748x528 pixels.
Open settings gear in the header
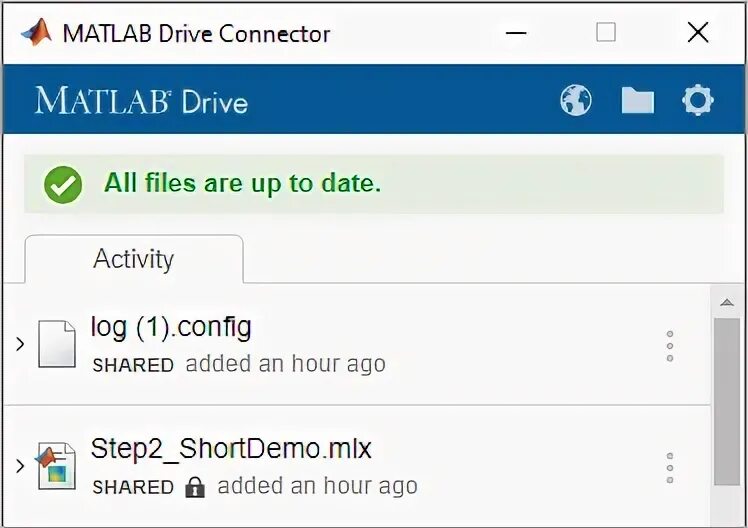pos(698,100)
